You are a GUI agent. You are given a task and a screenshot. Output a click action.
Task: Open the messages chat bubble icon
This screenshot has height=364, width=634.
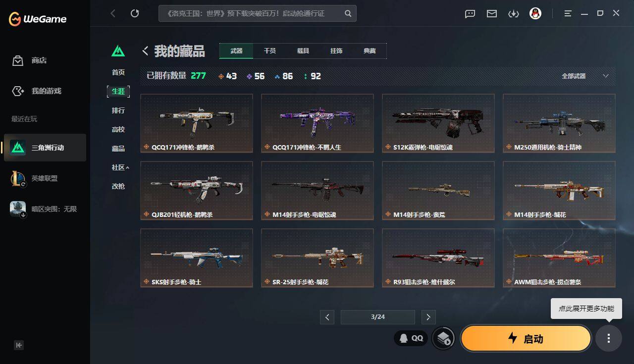tap(470, 14)
